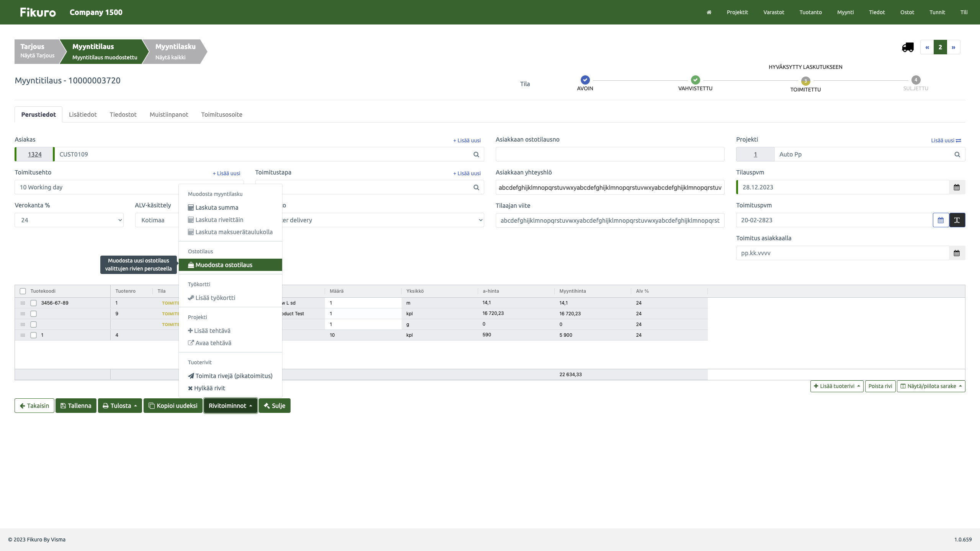Click Lisää uusi link above Asiakas
This screenshot has height=551, width=980.
coord(467,140)
